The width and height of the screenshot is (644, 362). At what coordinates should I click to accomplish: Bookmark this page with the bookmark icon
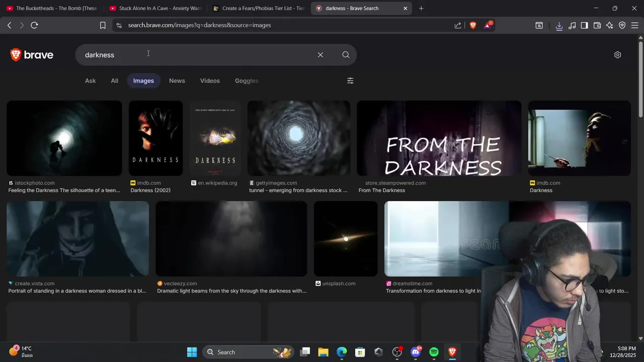coord(103,25)
